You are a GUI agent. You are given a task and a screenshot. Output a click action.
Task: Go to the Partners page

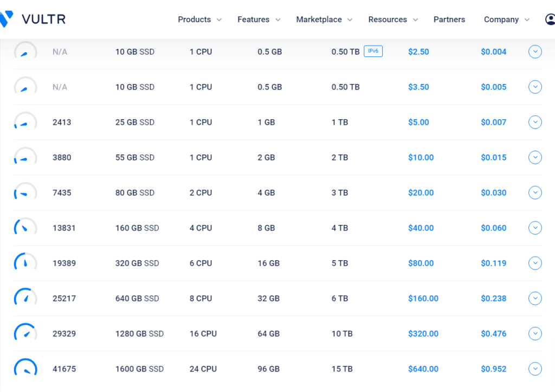(449, 20)
